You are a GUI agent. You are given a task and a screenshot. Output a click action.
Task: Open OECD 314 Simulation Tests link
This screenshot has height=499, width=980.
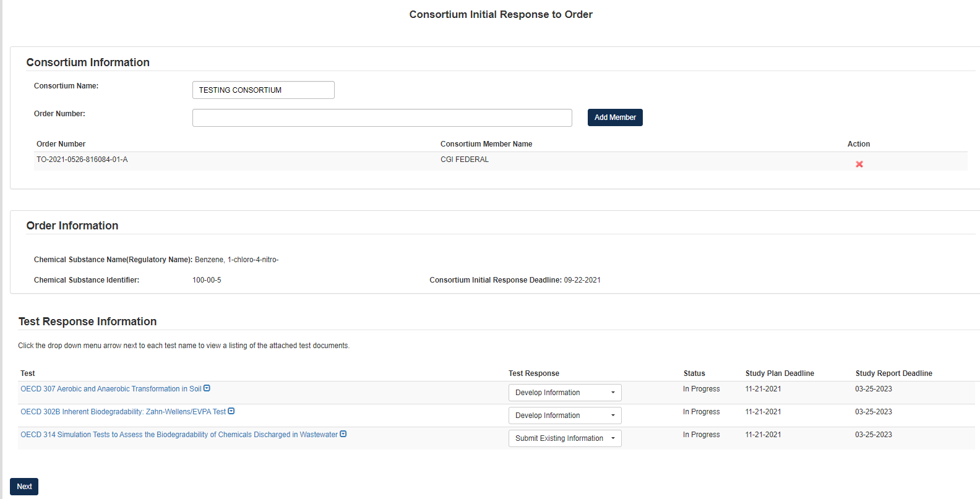tap(179, 435)
